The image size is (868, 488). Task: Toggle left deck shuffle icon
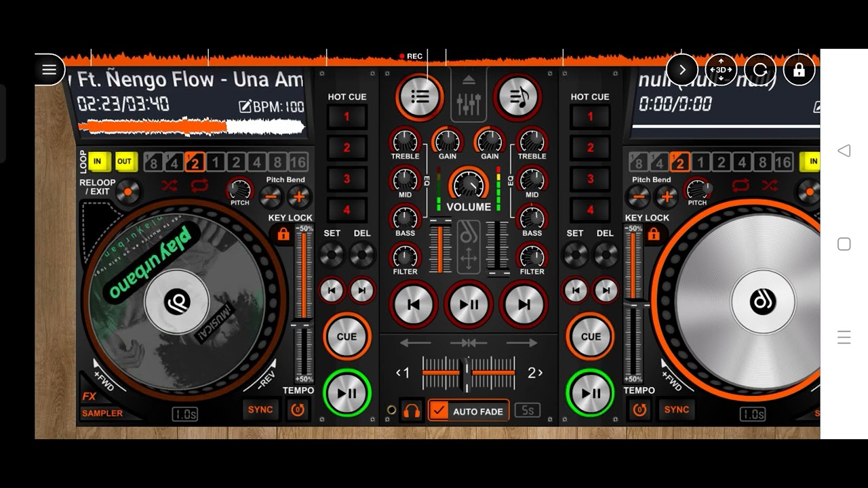click(170, 185)
